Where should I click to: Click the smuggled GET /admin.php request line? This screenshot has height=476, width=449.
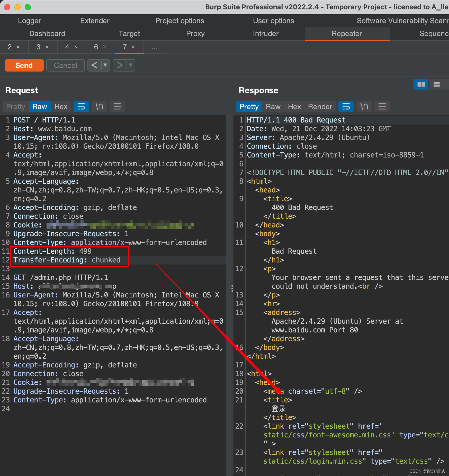pyautogui.click(x=61, y=277)
